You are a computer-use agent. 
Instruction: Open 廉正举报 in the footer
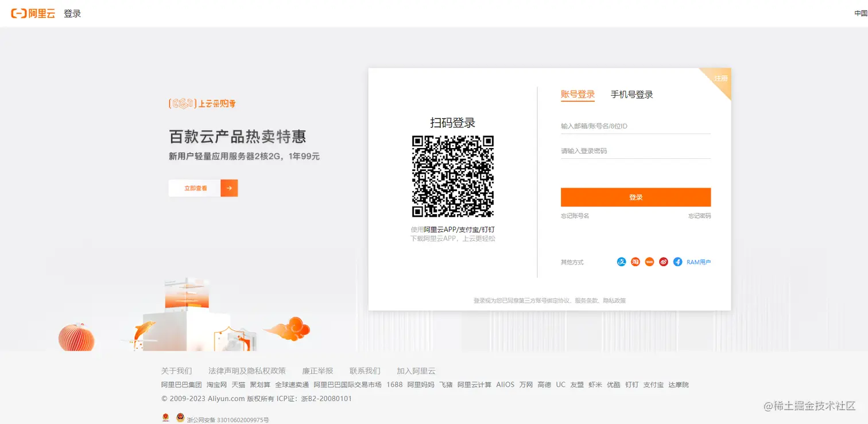pos(317,371)
